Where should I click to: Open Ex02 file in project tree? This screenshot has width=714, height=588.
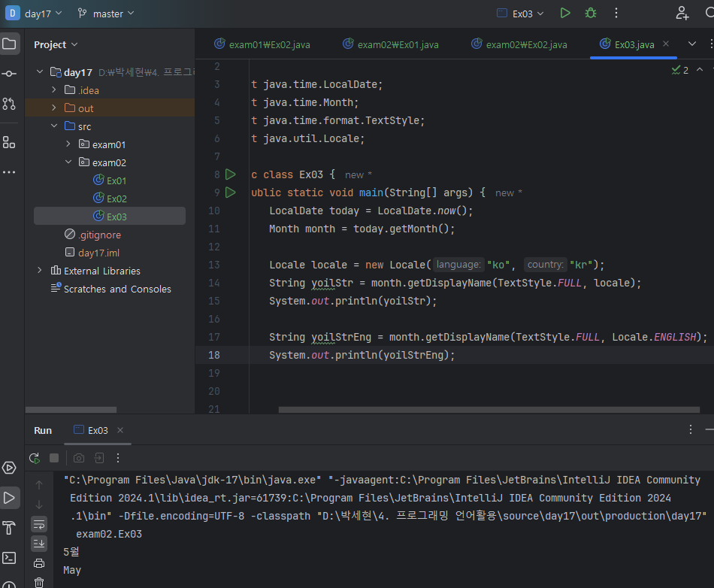point(116,199)
